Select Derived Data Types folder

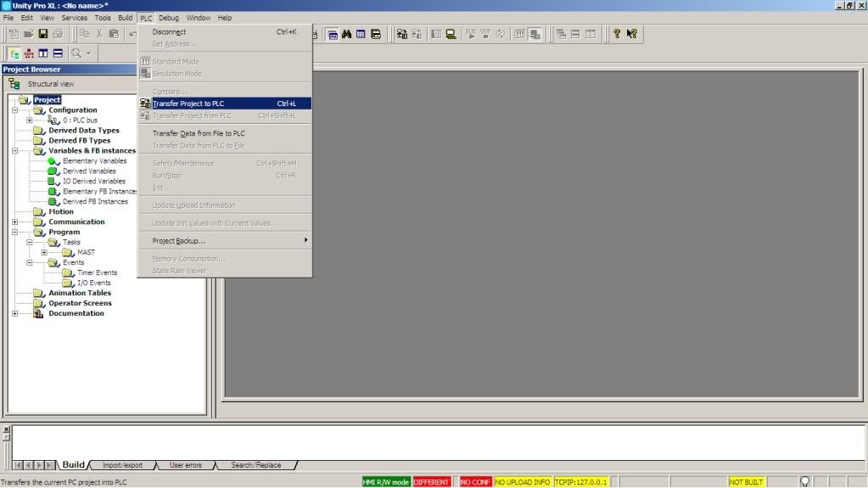click(84, 131)
